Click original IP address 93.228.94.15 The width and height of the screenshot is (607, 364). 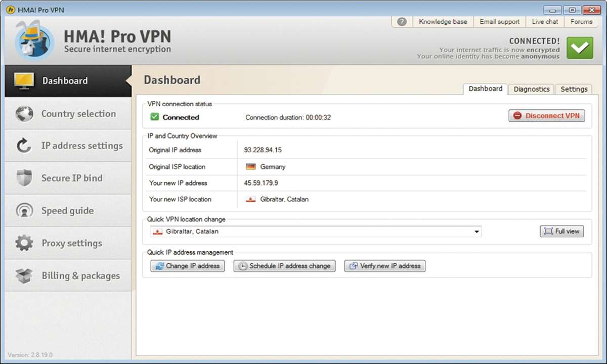[263, 150]
